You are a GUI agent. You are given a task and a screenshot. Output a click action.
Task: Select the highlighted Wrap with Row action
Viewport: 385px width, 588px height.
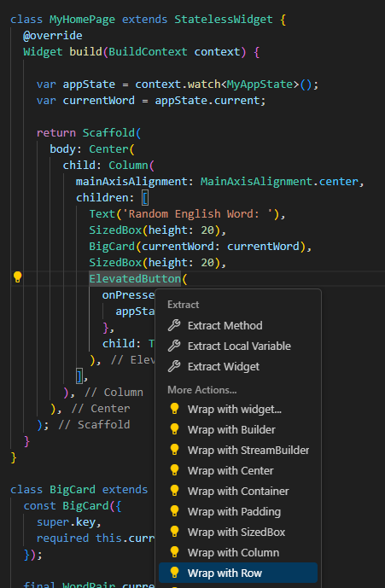click(x=238, y=573)
